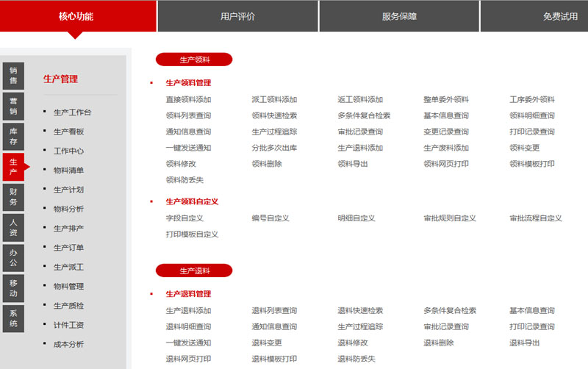The image size is (588, 369).
Task: Open the 整单委外领料 link
Action: (445, 99)
